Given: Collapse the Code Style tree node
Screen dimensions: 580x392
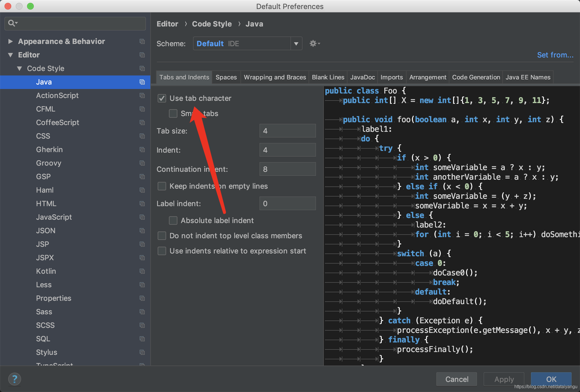Looking at the screenshot, I should point(19,68).
